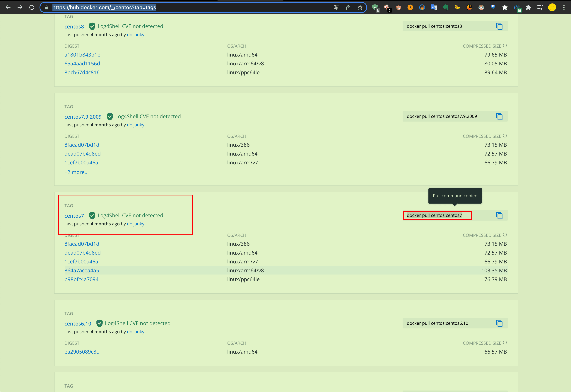Open the Google Translate extension icon
Viewport: 571px width, 392px height.
click(434, 7)
